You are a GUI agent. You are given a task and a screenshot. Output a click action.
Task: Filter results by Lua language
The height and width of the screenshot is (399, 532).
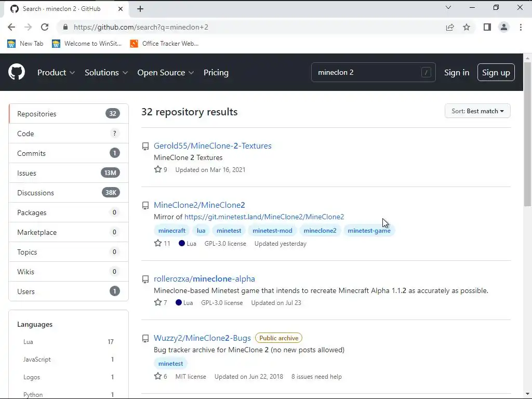click(69, 342)
